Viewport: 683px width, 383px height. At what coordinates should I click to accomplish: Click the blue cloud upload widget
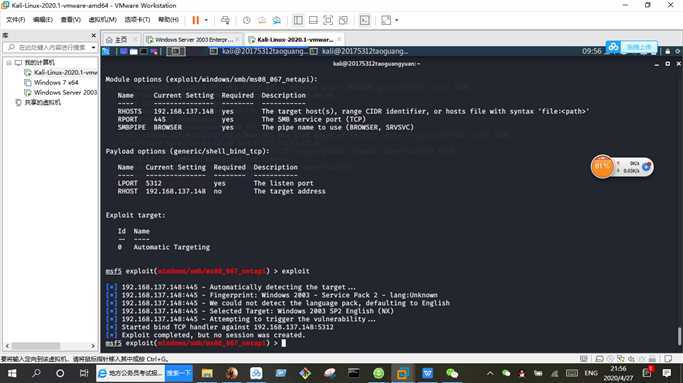coord(631,47)
